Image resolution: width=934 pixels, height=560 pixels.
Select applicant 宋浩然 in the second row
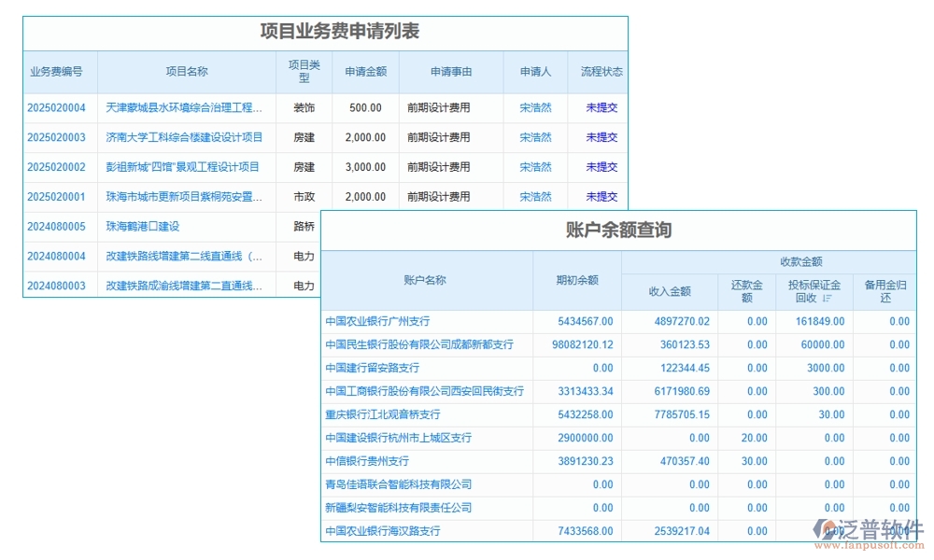point(534,137)
